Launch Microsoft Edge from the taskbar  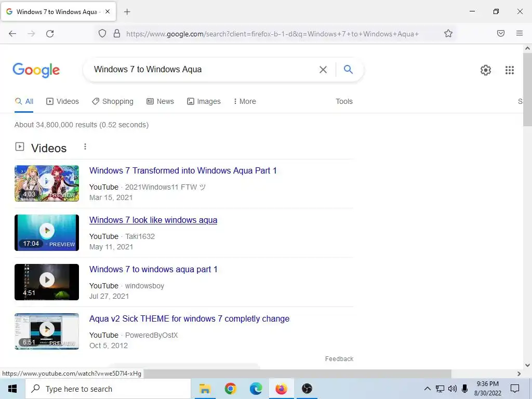coord(256,389)
